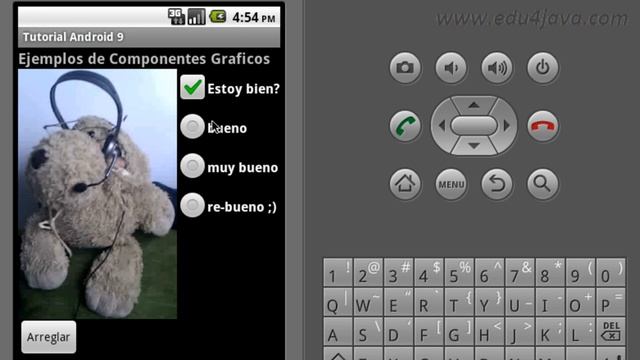Tap the E key on the keyboard
The image size is (640, 360).
[x=399, y=302]
